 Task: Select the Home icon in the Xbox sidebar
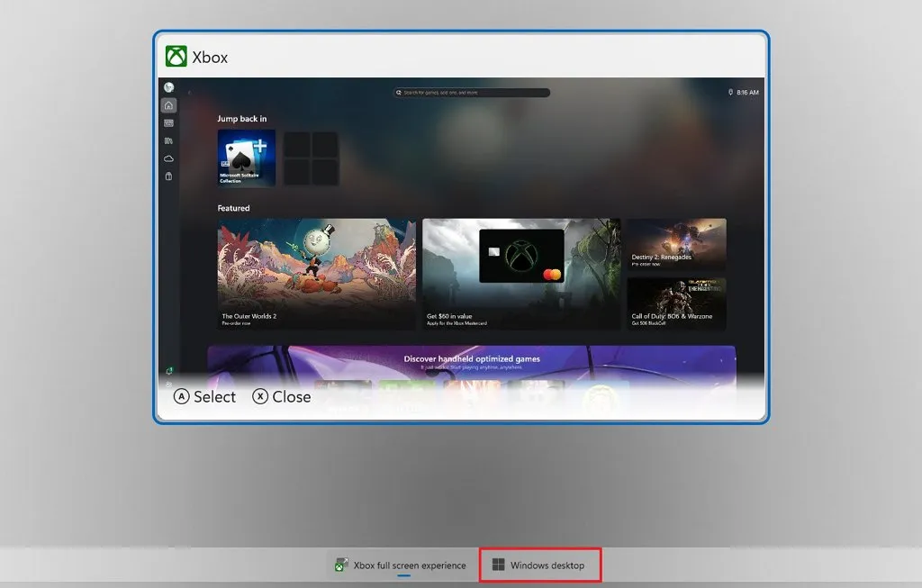pos(169,104)
